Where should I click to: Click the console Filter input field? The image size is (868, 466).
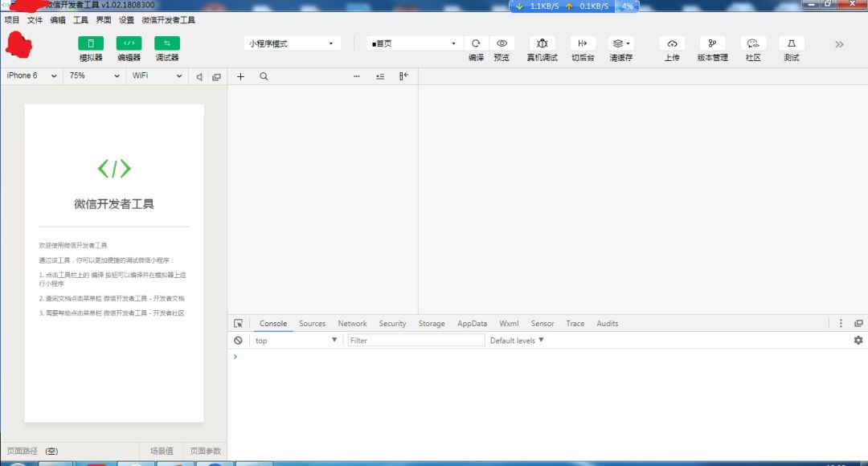(x=416, y=341)
